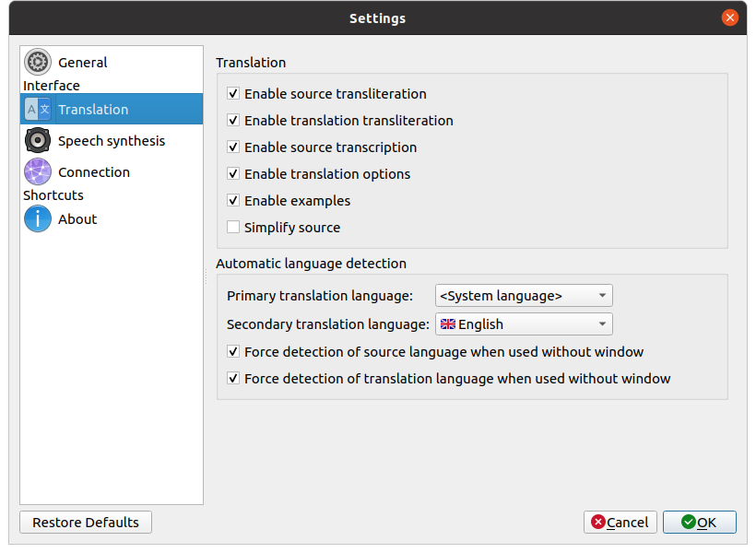The height and width of the screenshot is (553, 756).
Task: Toggle Enable source transcription
Action: point(234,147)
